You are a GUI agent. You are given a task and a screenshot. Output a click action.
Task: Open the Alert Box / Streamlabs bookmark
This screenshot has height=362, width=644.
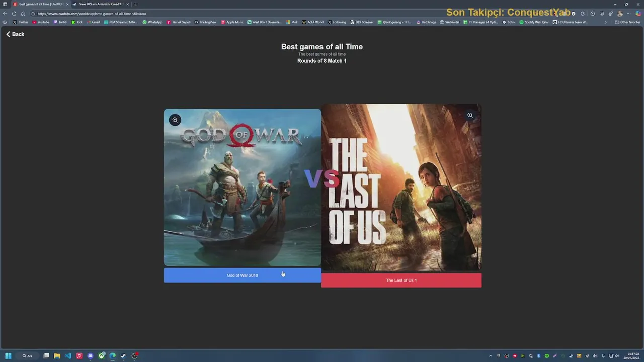(265, 22)
